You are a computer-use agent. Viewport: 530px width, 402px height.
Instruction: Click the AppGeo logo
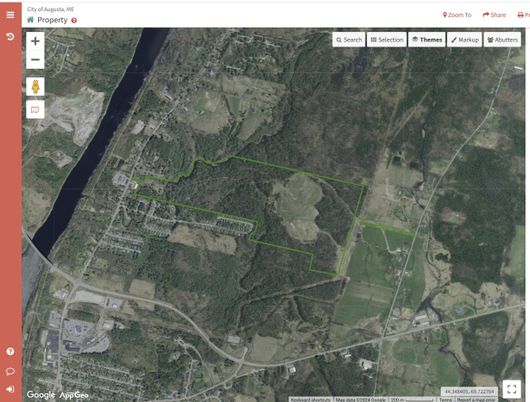[x=74, y=395]
